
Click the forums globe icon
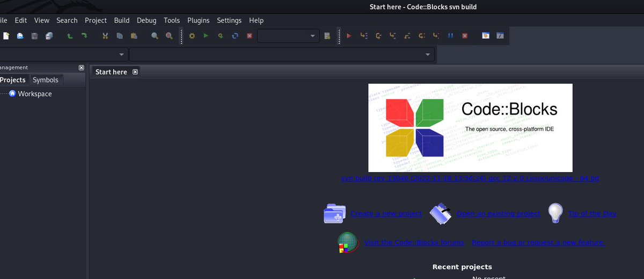tap(347, 242)
